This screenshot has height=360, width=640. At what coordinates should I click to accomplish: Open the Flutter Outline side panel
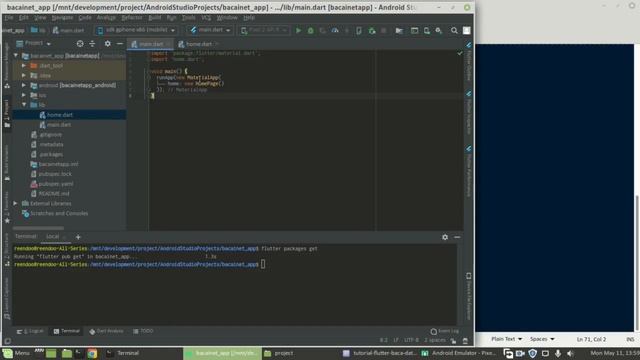click(x=469, y=62)
